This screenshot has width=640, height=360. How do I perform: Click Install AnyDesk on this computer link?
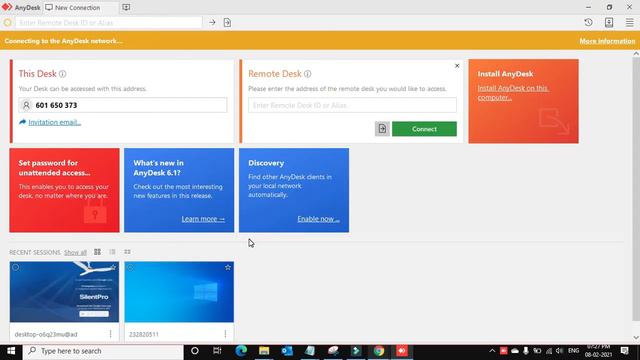point(513,93)
